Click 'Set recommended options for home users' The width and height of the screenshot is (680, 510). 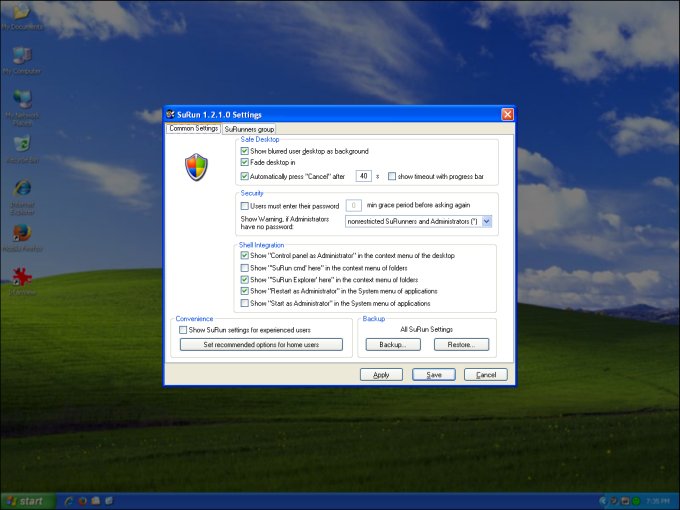[x=260, y=344]
